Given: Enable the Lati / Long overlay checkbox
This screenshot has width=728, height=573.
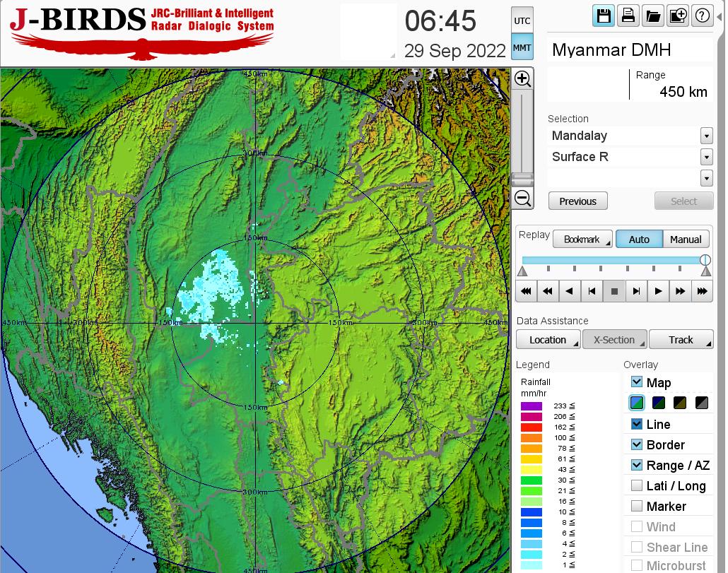Looking at the screenshot, I should (637, 485).
